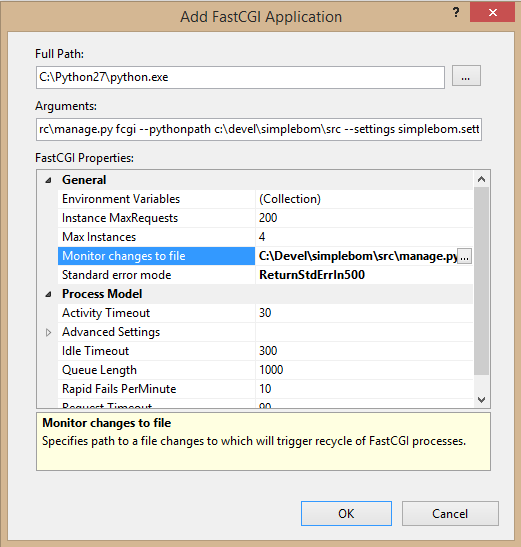
Task: Collapse the General properties section
Action: (x=48, y=180)
